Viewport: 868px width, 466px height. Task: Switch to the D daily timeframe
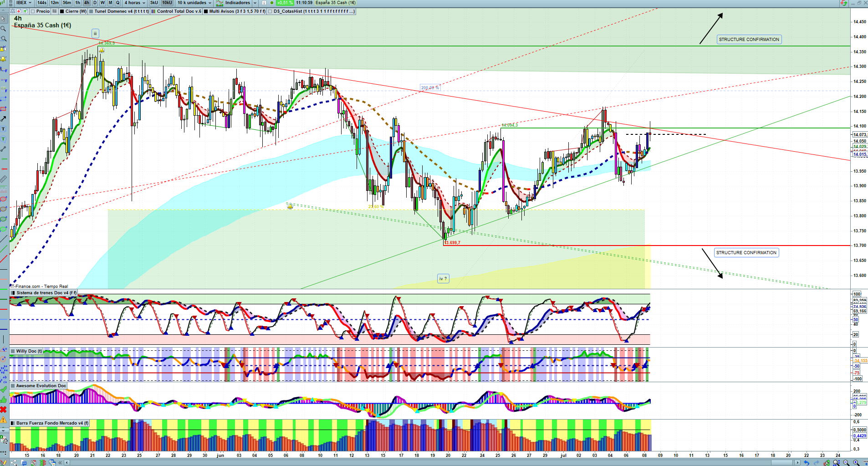[95, 3]
